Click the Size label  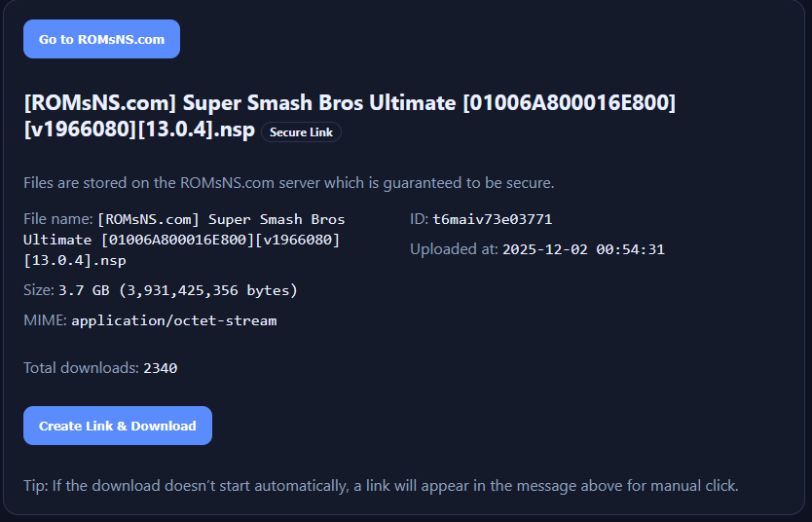[39, 289]
